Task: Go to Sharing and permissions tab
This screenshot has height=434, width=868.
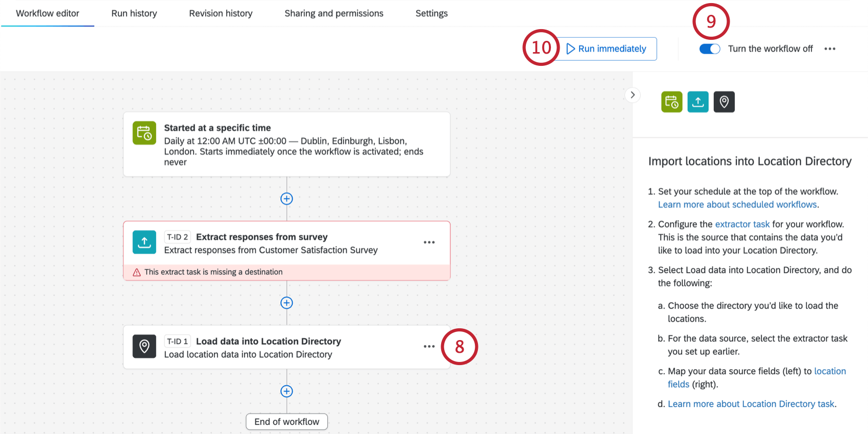Action: point(334,13)
